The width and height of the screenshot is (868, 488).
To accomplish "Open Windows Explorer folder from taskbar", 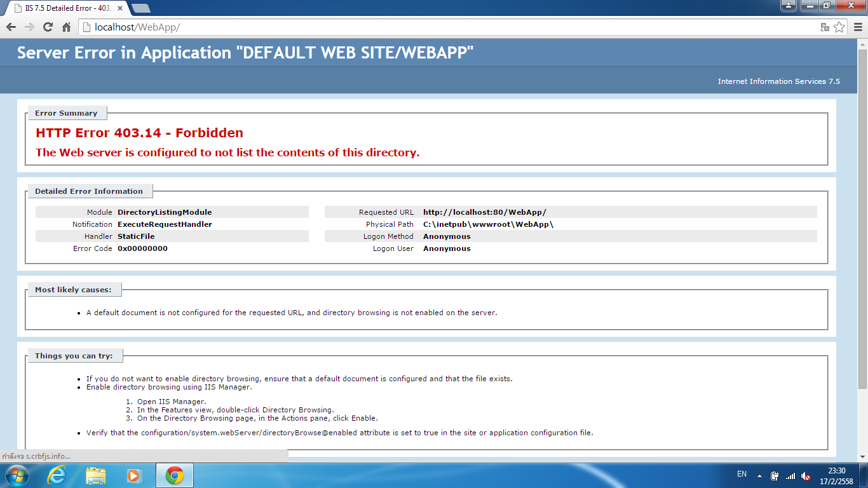I will 96,475.
